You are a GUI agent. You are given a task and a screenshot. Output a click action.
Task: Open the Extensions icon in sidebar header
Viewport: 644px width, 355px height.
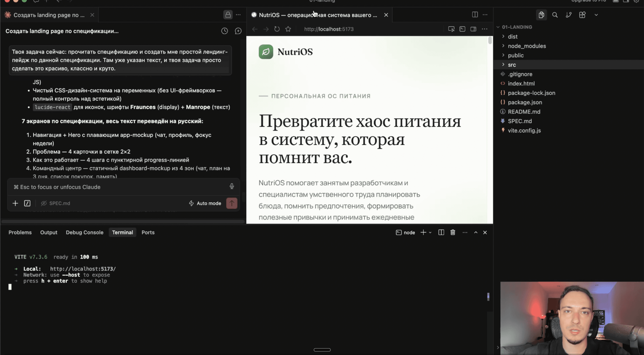click(582, 15)
